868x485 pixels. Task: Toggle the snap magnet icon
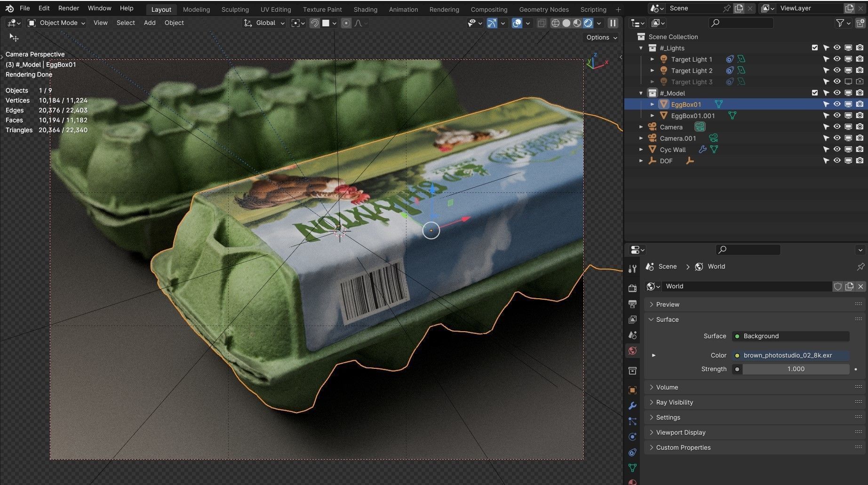(x=315, y=23)
